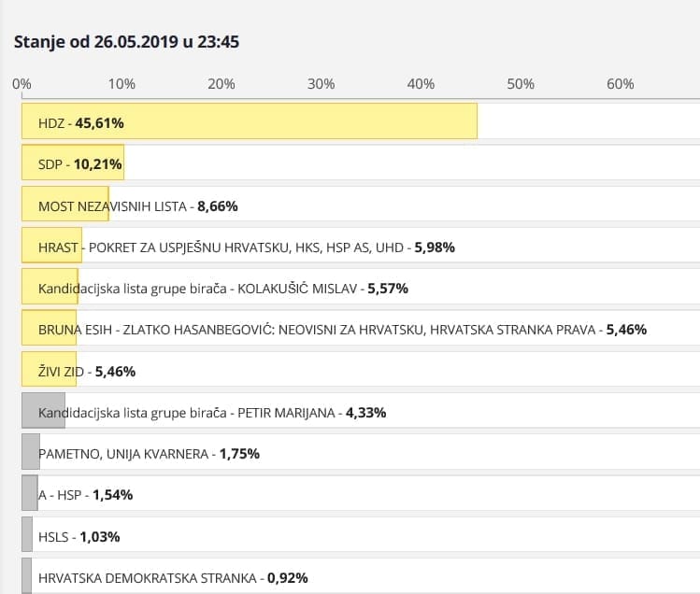The height and width of the screenshot is (594, 700).
Task: Click the HRAST coalition 5,98% row label
Action: [x=246, y=247]
